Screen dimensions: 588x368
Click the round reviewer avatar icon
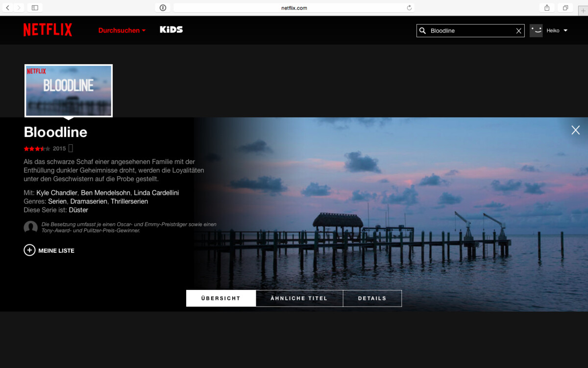point(30,227)
